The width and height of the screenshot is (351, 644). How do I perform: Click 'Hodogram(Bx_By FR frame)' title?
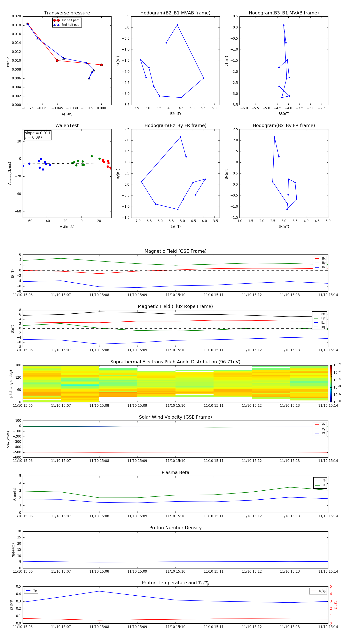click(x=284, y=125)
